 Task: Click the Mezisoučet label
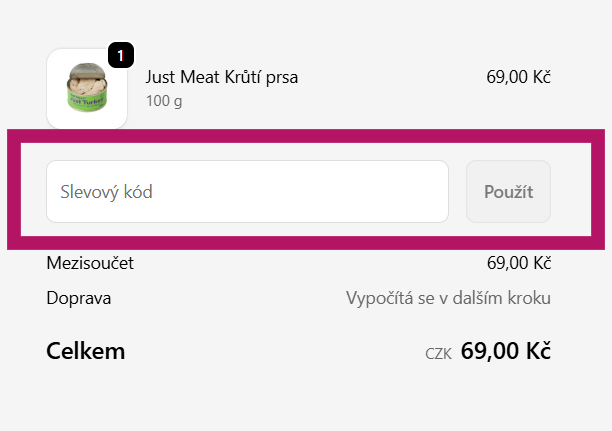coord(90,263)
